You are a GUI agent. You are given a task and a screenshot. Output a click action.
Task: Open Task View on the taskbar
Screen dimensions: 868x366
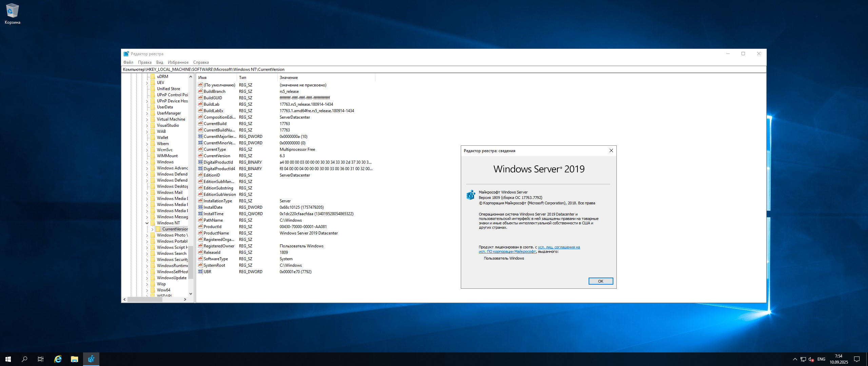point(41,359)
